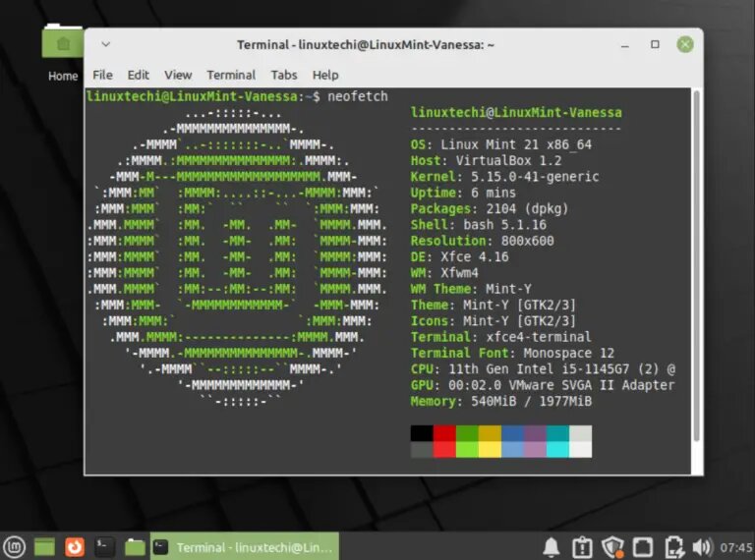Click 'CPU: 11th Gen Intel i5-1145G7' line
This screenshot has height=560, width=755.
tap(543, 369)
